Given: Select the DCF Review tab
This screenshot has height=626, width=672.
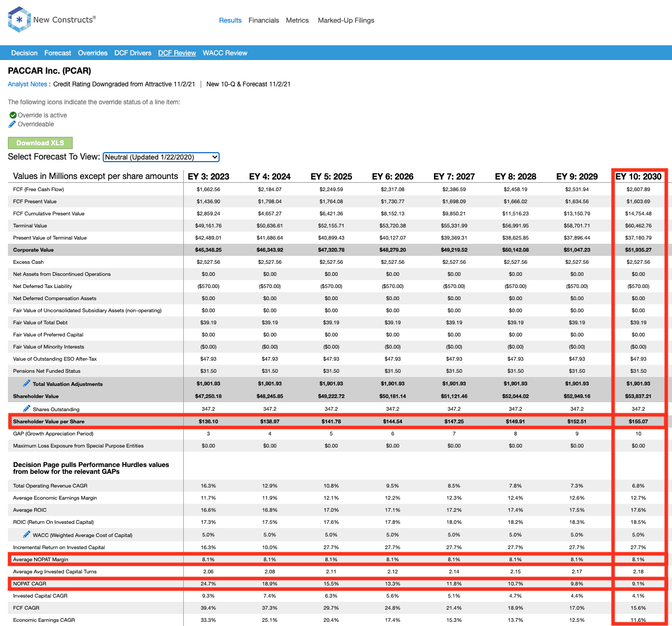Looking at the screenshot, I should click(177, 53).
